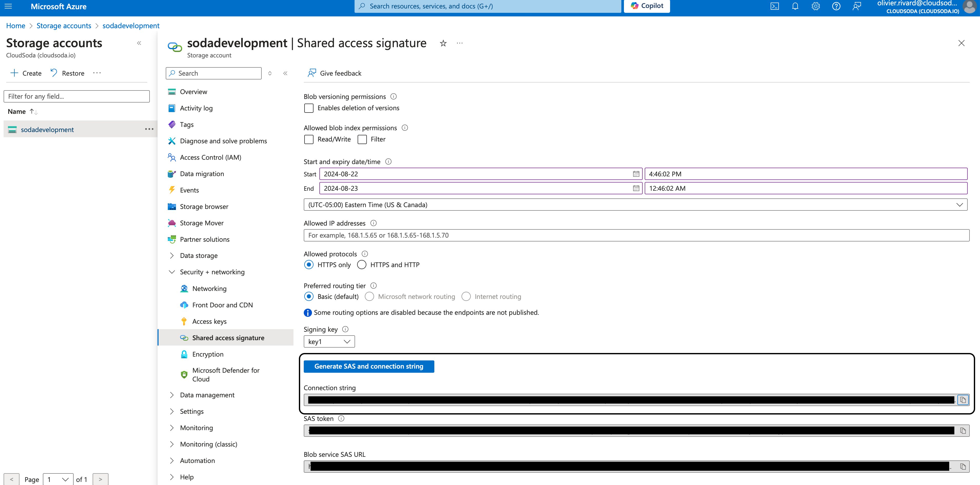Screen dimensions: 980x485
Task: Launch Copilot
Action: click(x=647, y=6)
